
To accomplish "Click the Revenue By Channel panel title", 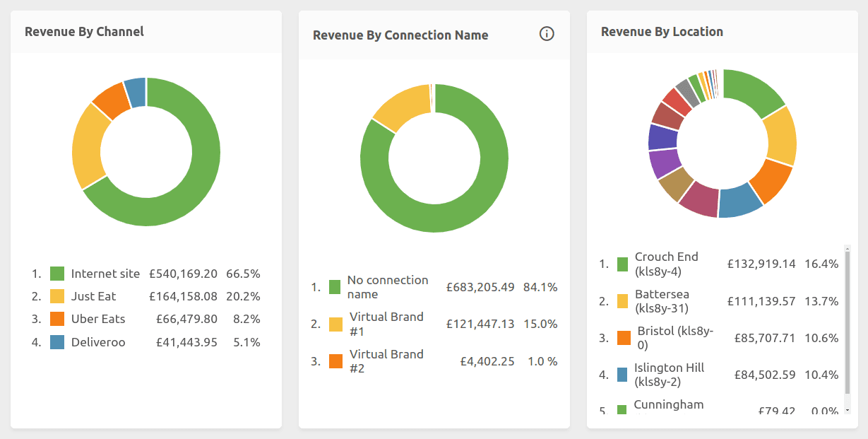I will tap(83, 32).
